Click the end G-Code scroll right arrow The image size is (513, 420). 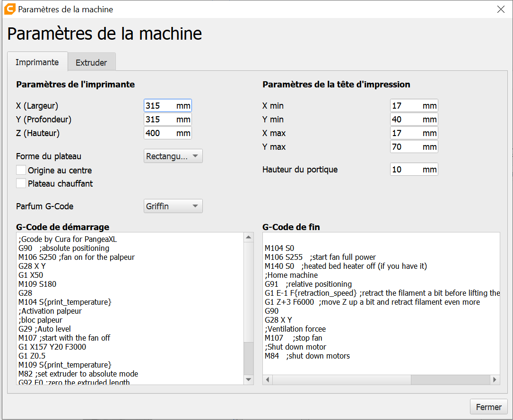click(495, 379)
